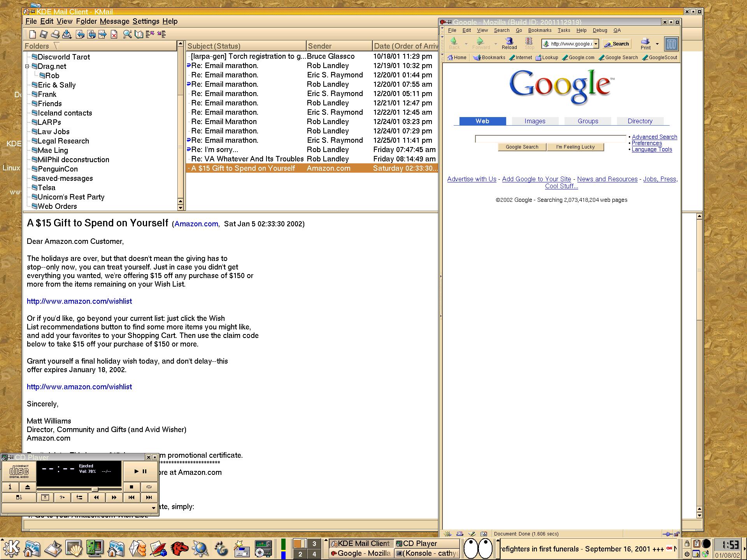The height and width of the screenshot is (560, 747).
Task: Open the Advanced Search link
Action: coord(654,137)
